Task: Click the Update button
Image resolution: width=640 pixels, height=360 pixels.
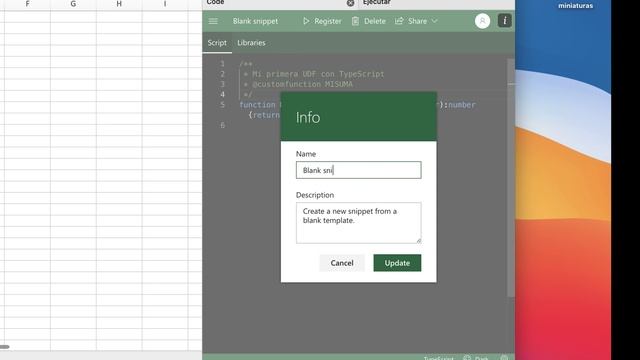Action: (x=397, y=263)
